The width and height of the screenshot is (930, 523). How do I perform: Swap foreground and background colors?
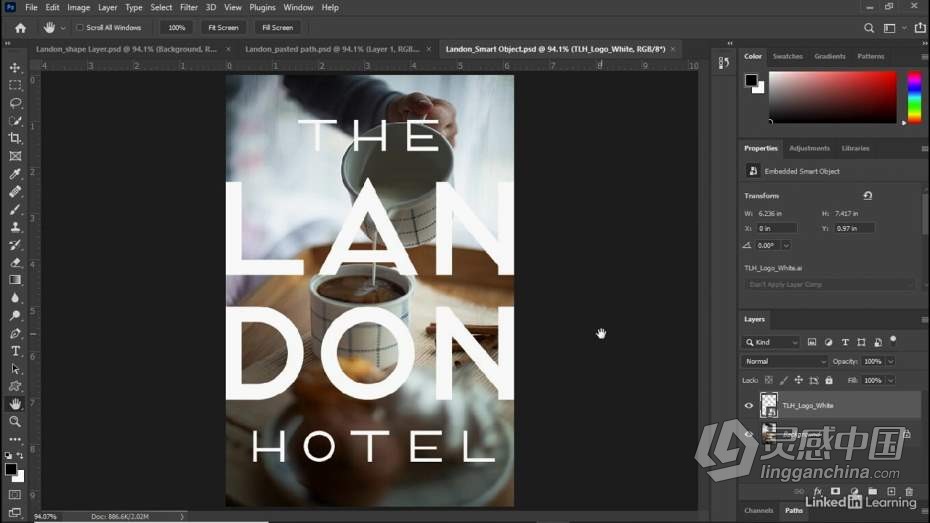pos(20,455)
